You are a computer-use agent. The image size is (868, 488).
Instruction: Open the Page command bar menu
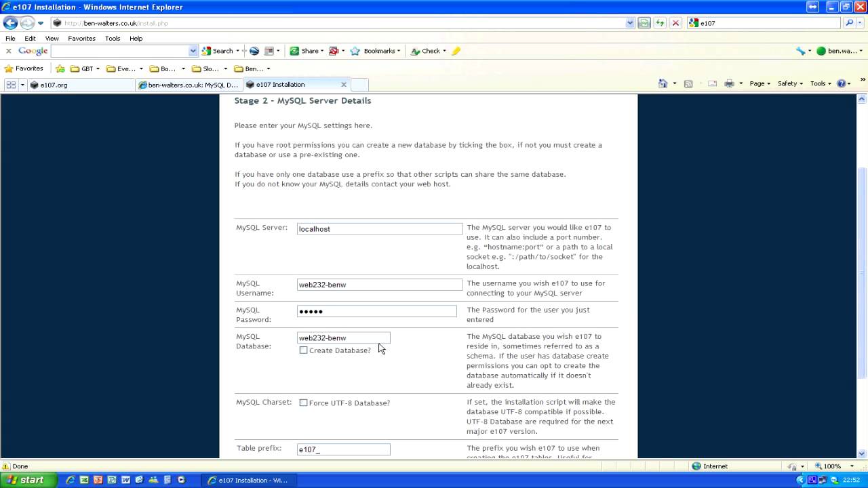pyautogui.click(x=759, y=83)
